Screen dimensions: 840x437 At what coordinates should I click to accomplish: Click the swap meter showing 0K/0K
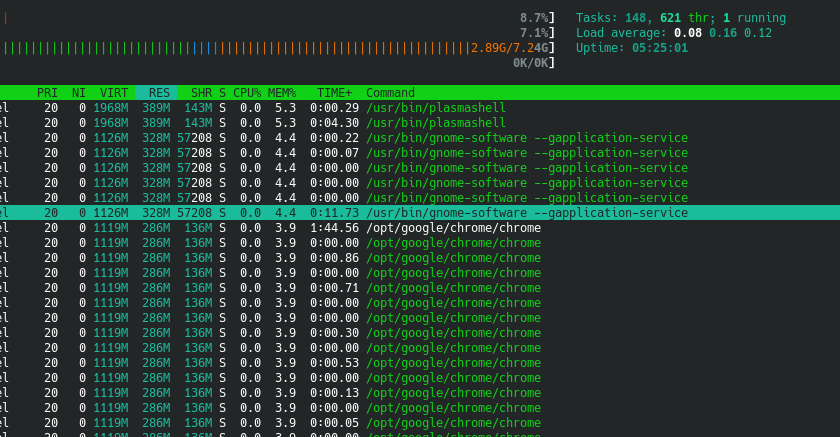pos(532,63)
